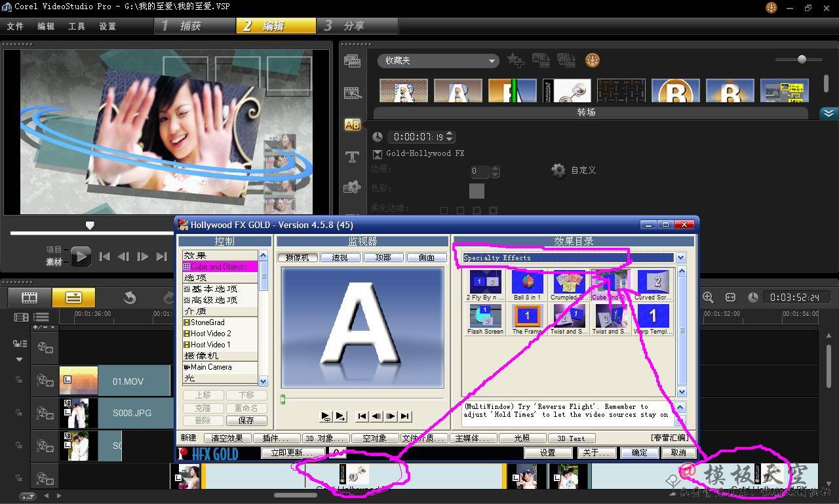The width and height of the screenshot is (839, 504).
Task: Step forward one frame in HFX monitor
Action: click(391, 416)
